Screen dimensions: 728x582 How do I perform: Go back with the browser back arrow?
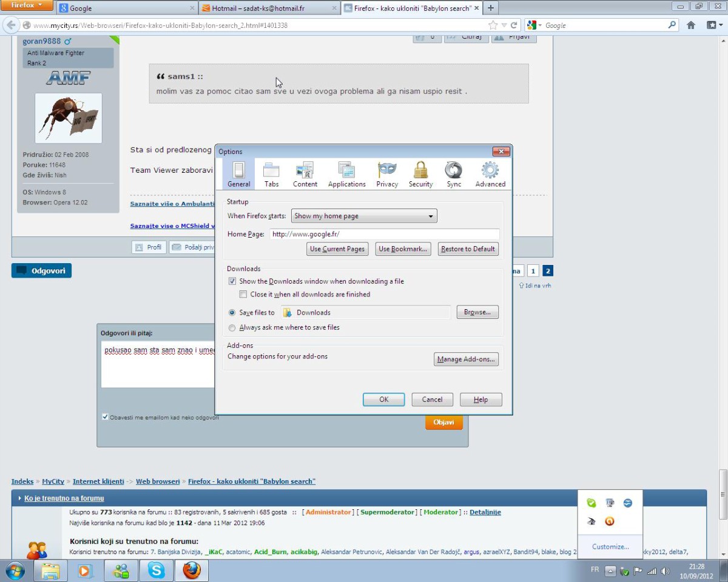click(x=11, y=25)
